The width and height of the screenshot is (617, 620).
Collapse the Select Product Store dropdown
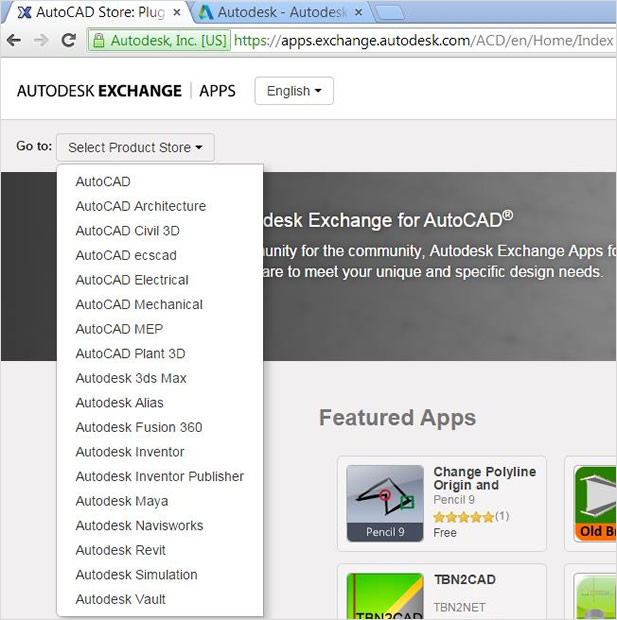(x=135, y=147)
